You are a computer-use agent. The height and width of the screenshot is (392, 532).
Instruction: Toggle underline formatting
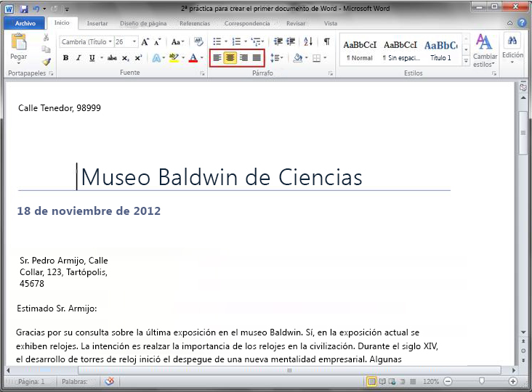[92, 58]
